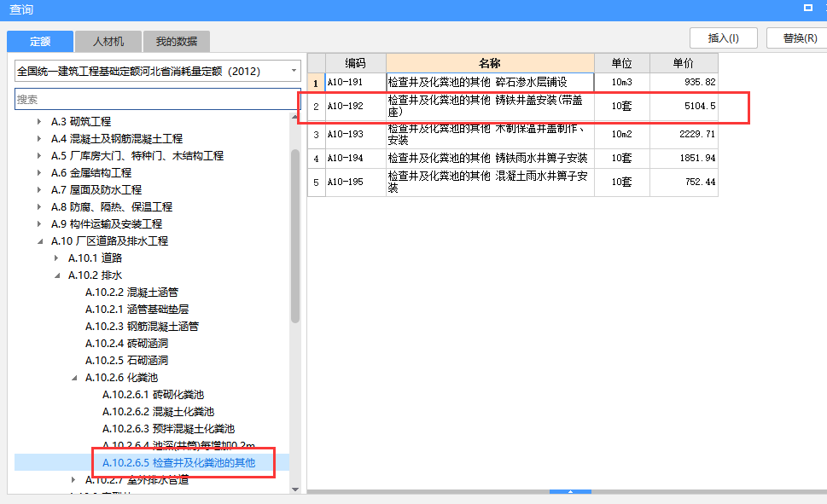Expand A.9 构件运输及安装工程 node
827x504 pixels.
39,224
